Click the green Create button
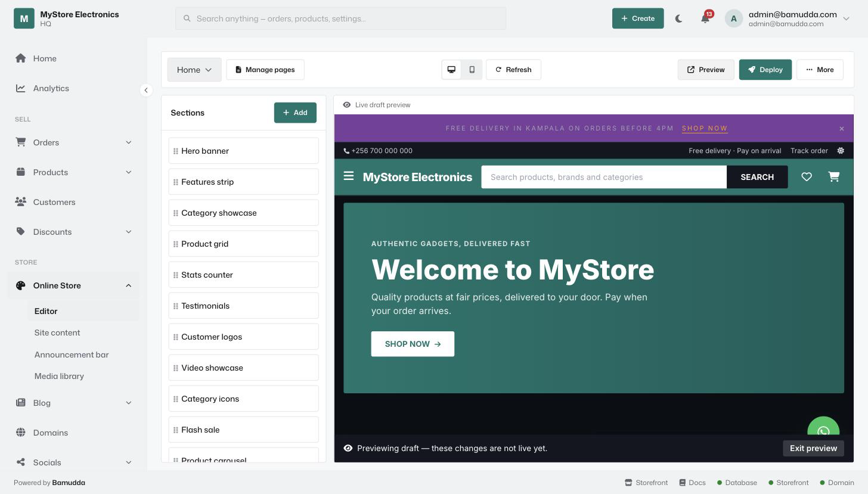The height and width of the screenshot is (494, 868). (x=638, y=18)
